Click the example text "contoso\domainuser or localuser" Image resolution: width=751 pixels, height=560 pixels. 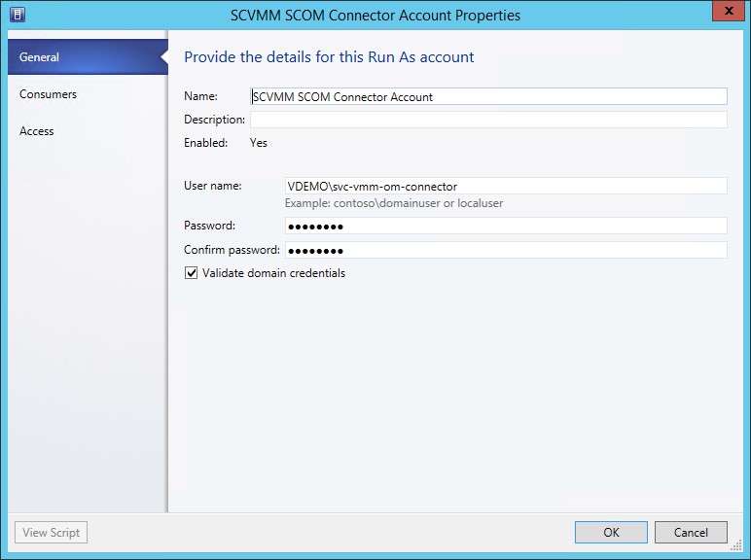418,203
